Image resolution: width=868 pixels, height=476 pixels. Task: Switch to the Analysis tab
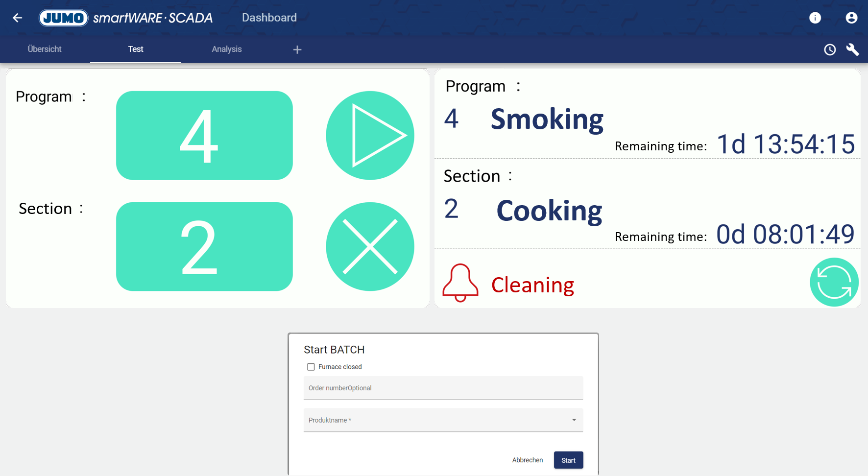[226, 49]
